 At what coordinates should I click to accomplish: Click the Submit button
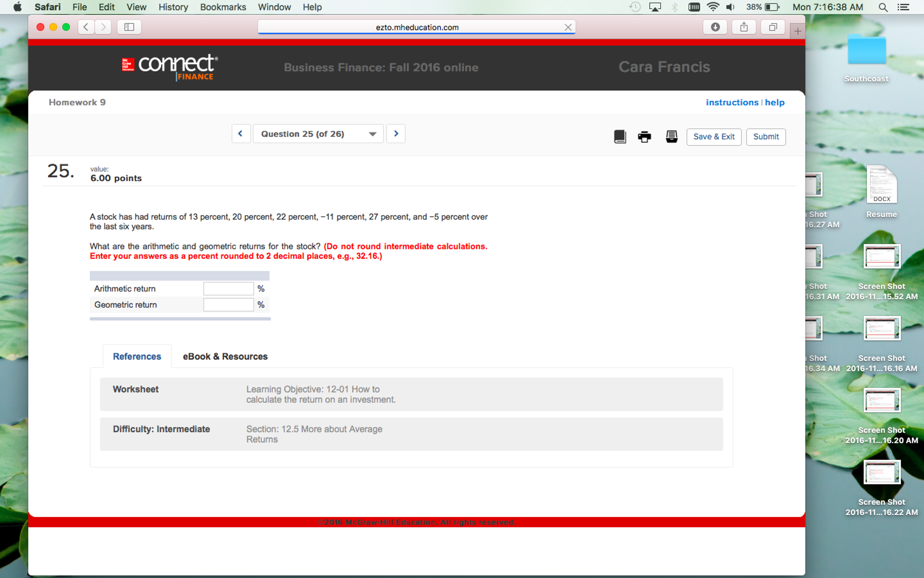coord(766,136)
